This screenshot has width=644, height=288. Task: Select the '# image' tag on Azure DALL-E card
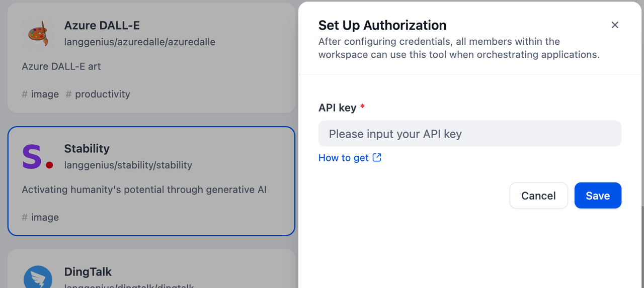click(x=40, y=94)
